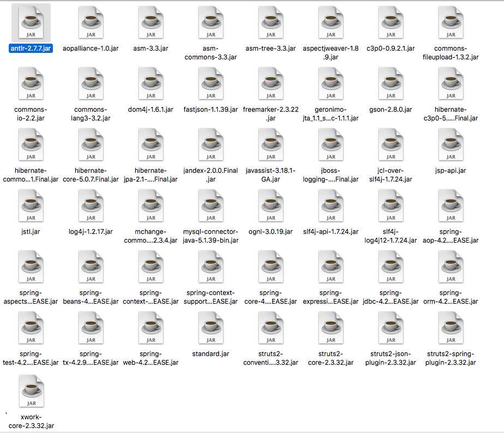
Task: Select the slf4j-log4j12-1.7.24.jar icon
Action: coord(391,206)
